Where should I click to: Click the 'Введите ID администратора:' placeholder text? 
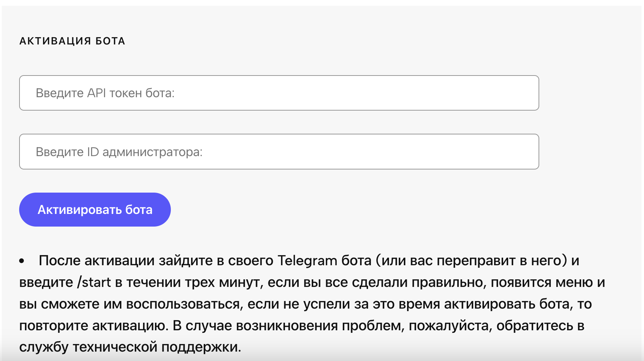119,152
